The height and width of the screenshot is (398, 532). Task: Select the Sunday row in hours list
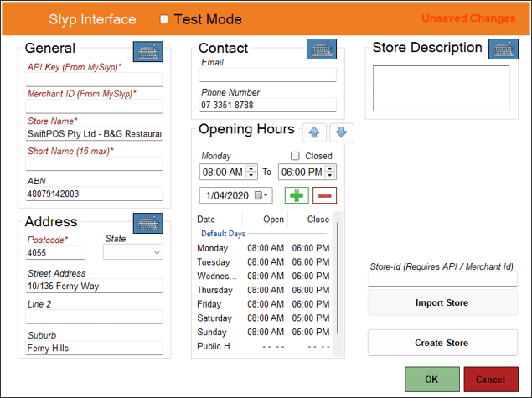click(263, 332)
